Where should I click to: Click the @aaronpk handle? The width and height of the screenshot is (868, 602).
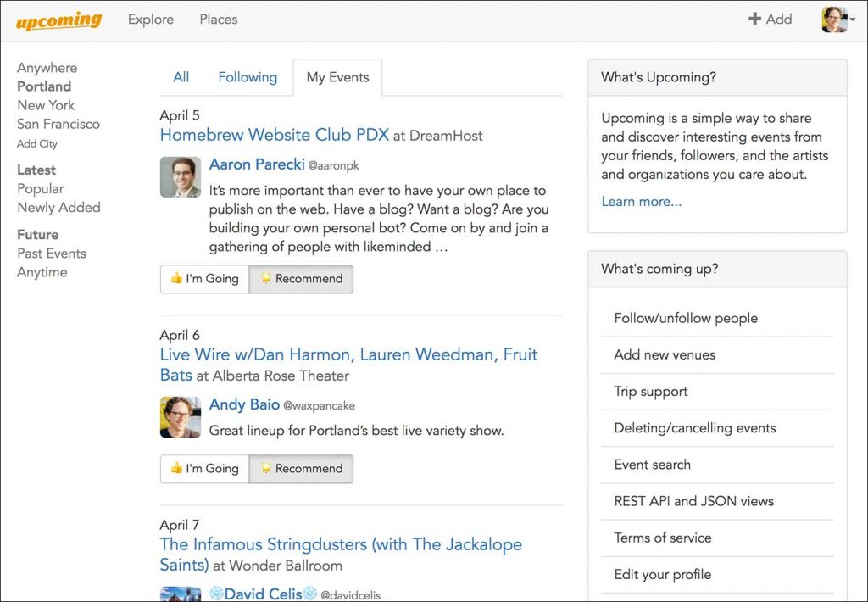click(x=334, y=165)
